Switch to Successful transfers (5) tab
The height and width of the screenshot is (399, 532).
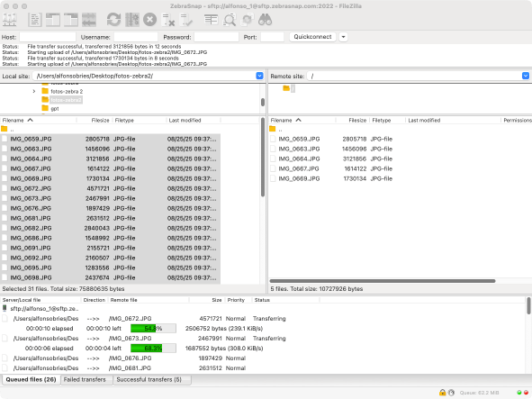pos(149,380)
